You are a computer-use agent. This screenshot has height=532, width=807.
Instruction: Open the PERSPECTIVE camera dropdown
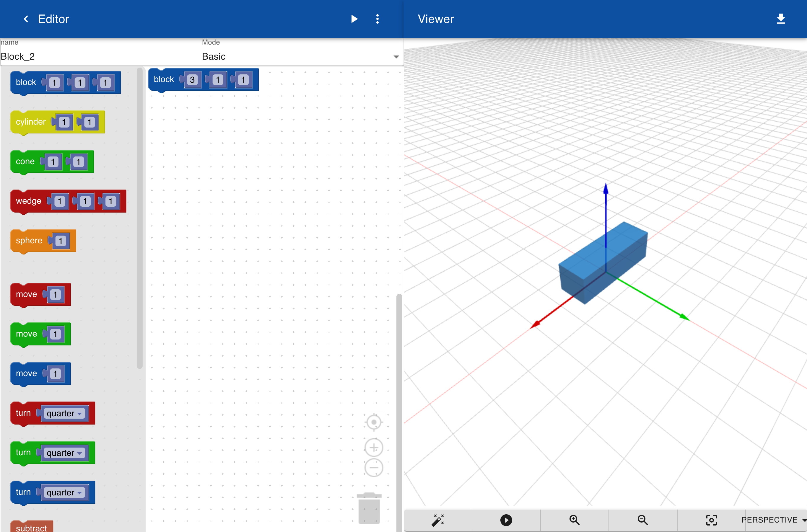(774, 520)
